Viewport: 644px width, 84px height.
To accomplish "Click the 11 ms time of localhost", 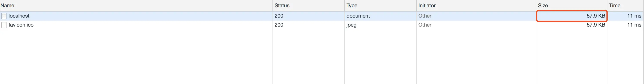I will tap(634, 16).
